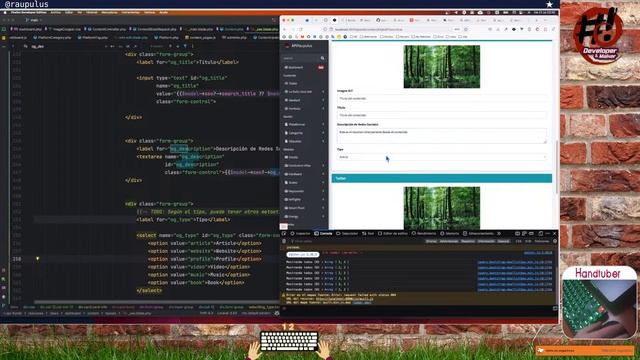Open the dashboard.php editor tab
Image resolution: width=640 pixels, height=360 pixels.
click(x=28, y=29)
